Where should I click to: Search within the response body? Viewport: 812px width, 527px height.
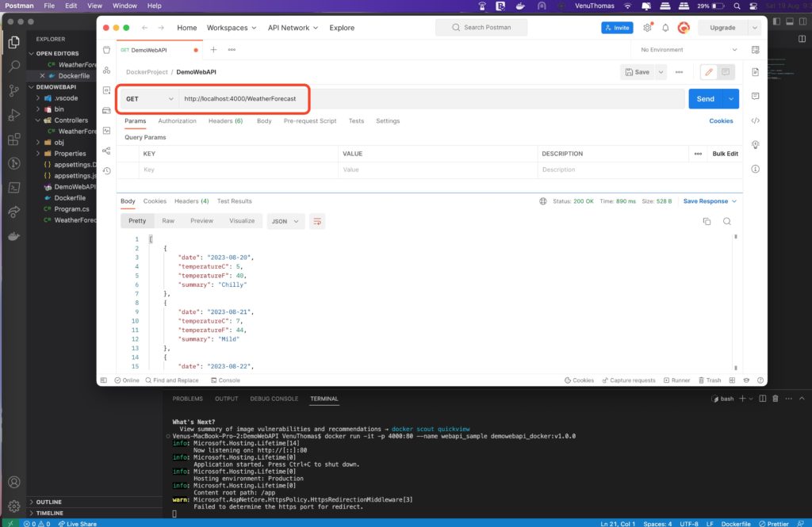click(727, 222)
